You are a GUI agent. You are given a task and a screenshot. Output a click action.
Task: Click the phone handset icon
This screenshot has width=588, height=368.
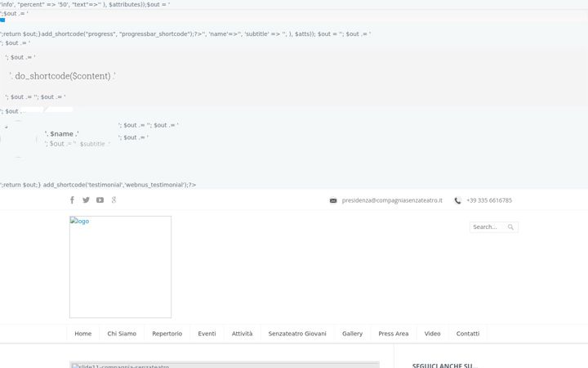pyautogui.click(x=457, y=200)
